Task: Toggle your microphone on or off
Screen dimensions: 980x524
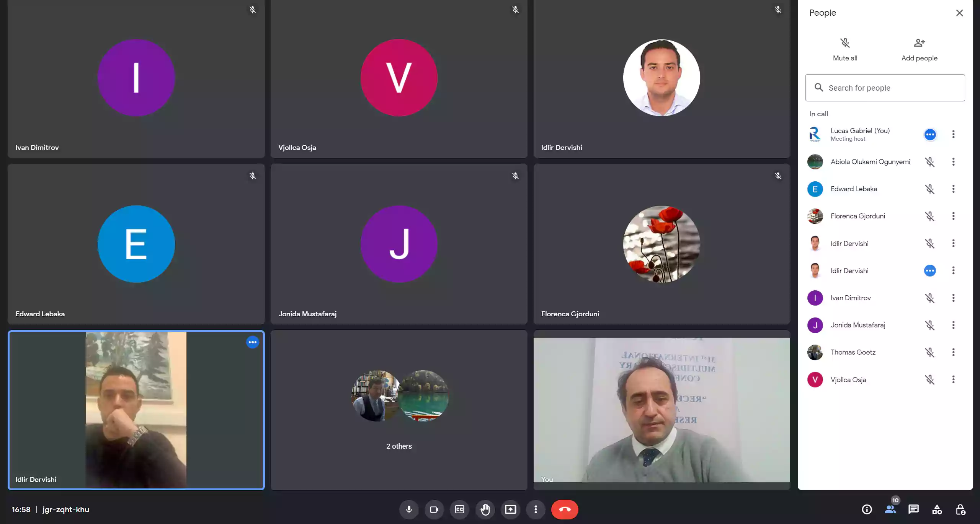Action: coord(409,509)
